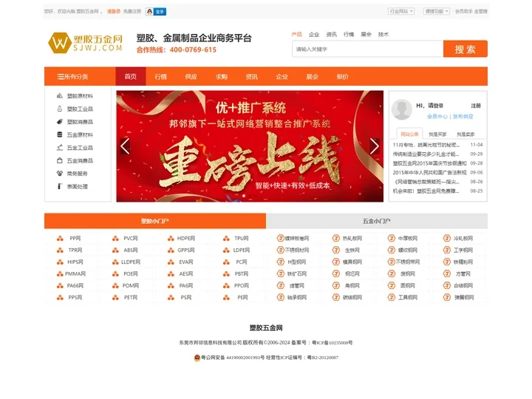Open the LLDPE网 link
532x399 pixels.
[131, 262]
